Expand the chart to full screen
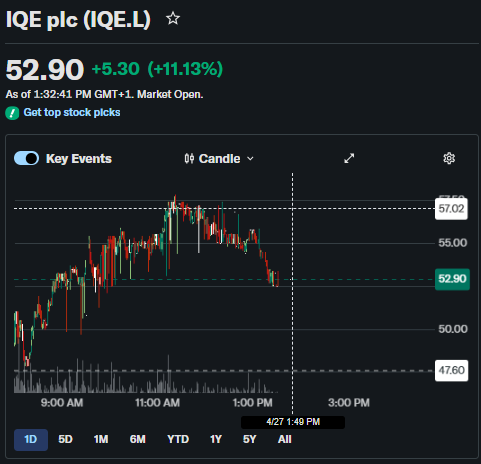 349,158
